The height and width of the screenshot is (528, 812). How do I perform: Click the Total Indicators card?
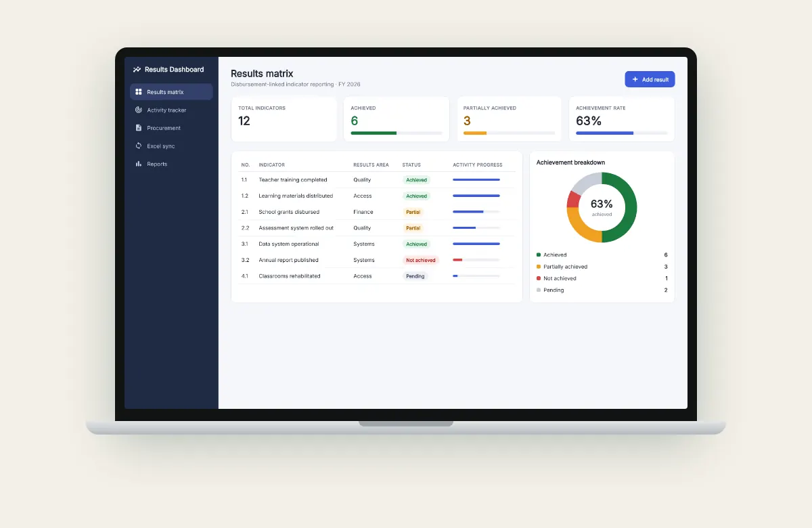click(x=284, y=119)
